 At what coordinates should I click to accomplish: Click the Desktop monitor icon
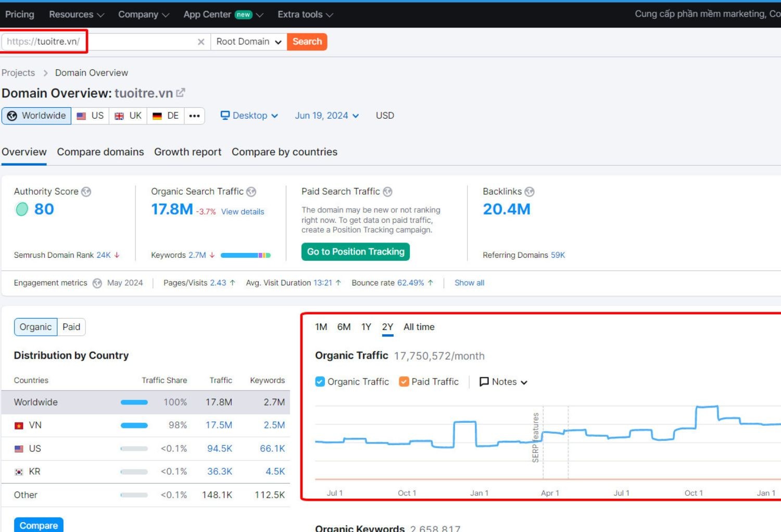225,115
